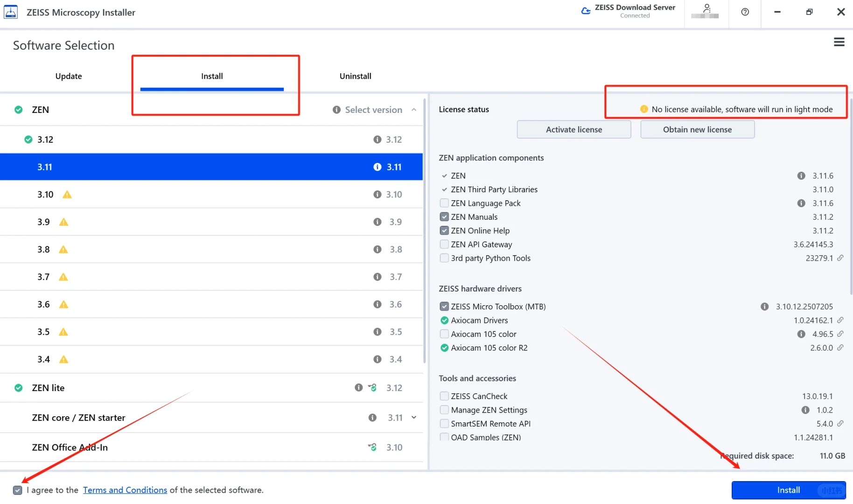The height and width of the screenshot is (504, 853).
Task: Open the link icon for 3rd party Python Tools
Action: point(840,258)
